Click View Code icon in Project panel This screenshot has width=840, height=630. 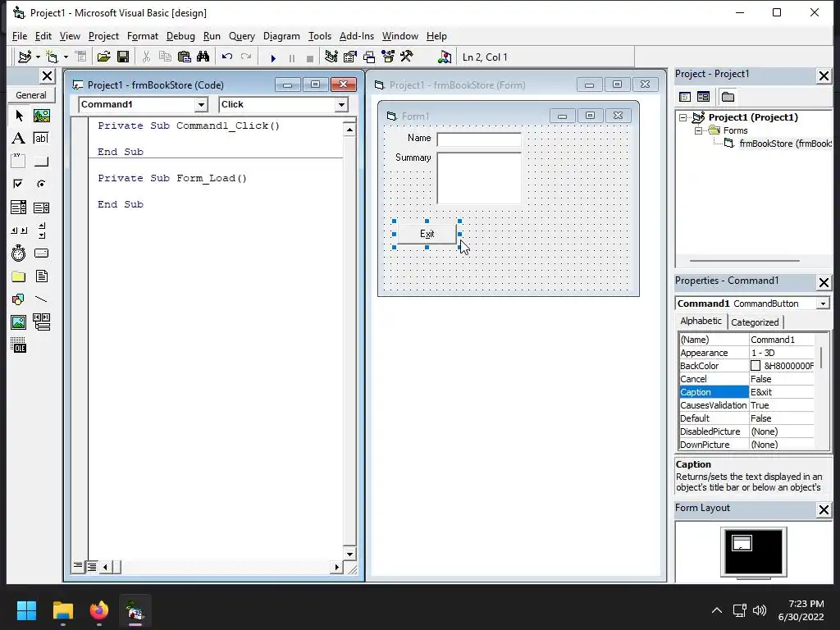[685, 97]
